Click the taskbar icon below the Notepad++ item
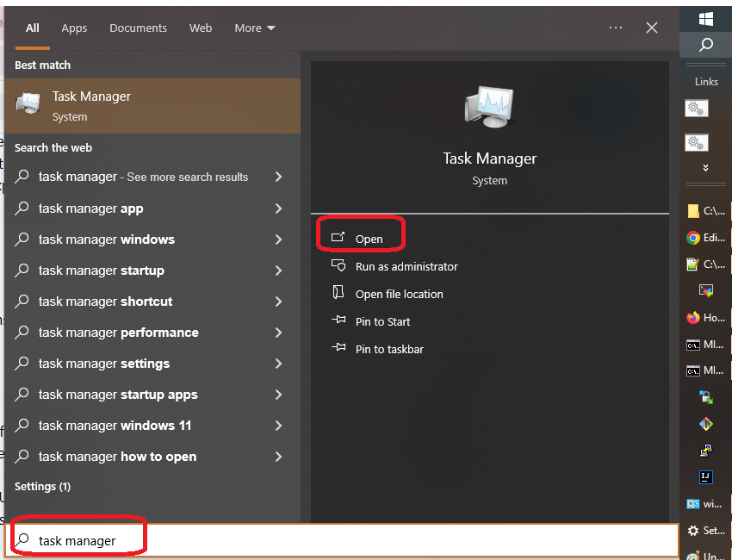The height and width of the screenshot is (560, 732). point(706,291)
